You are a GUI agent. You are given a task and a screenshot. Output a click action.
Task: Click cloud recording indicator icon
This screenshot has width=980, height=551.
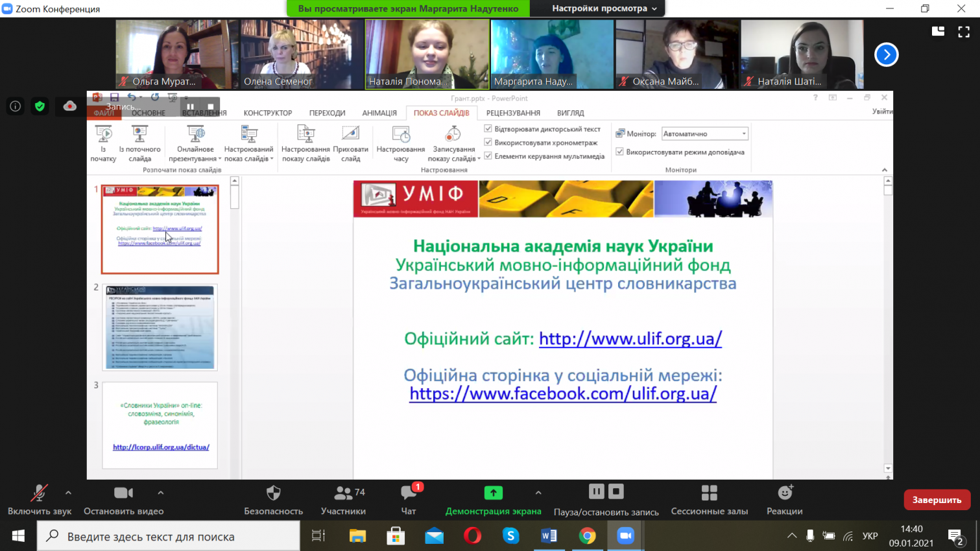pyautogui.click(x=69, y=106)
